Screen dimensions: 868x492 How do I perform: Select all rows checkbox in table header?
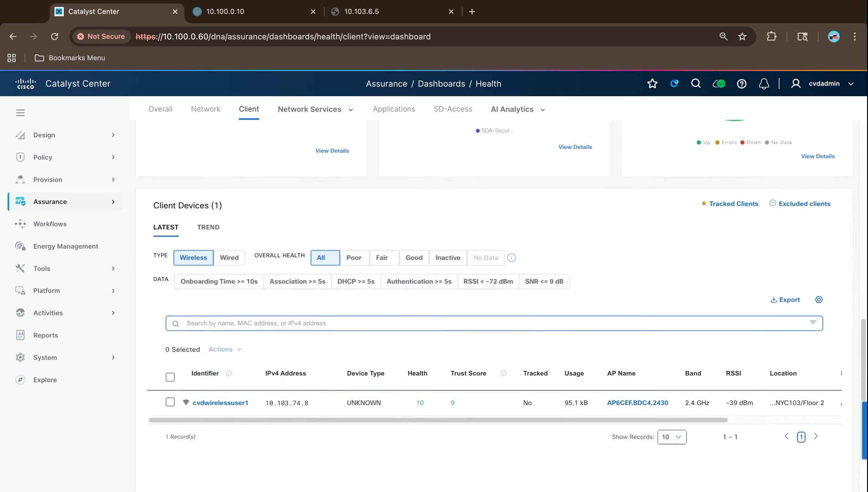[x=170, y=377]
